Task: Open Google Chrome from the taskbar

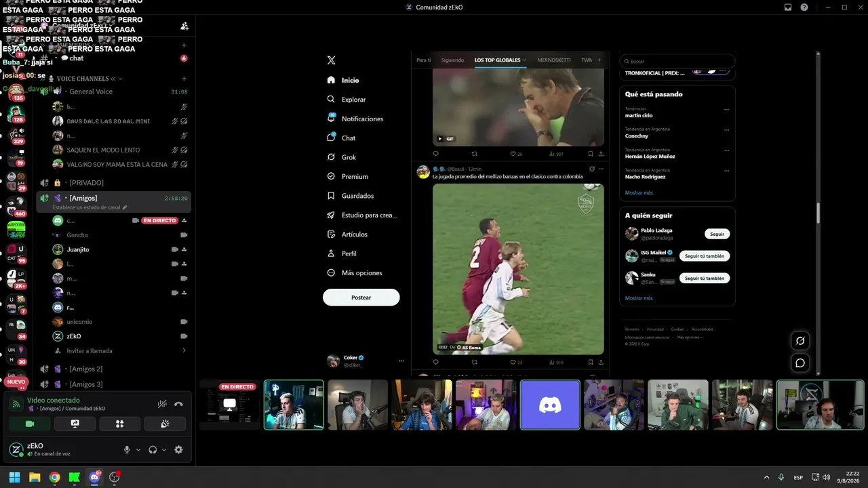Action: pos(54,477)
